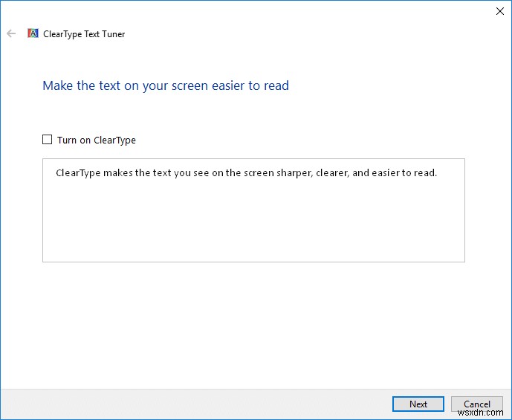Click the Next button
Image resolution: width=512 pixels, height=420 pixels.
point(418,404)
